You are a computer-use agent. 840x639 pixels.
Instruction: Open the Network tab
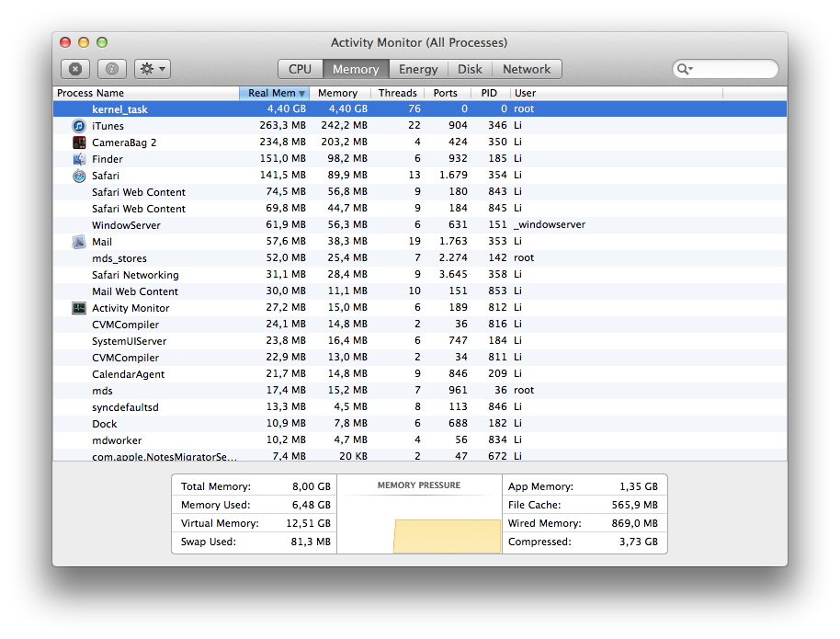click(527, 69)
